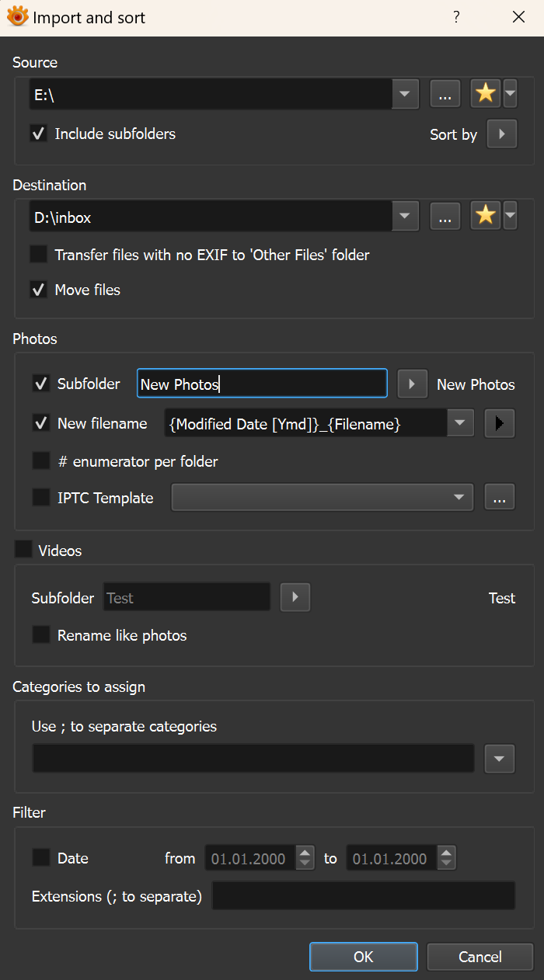This screenshot has height=980, width=544.
Task: Increase the Date from stepper value
Action: [x=306, y=853]
